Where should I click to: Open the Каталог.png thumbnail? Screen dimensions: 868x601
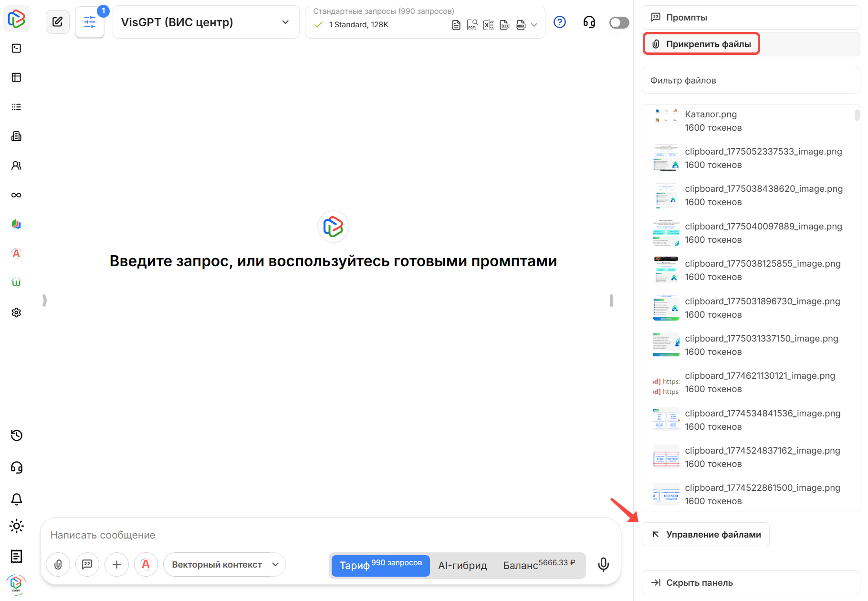[x=666, y=117]
